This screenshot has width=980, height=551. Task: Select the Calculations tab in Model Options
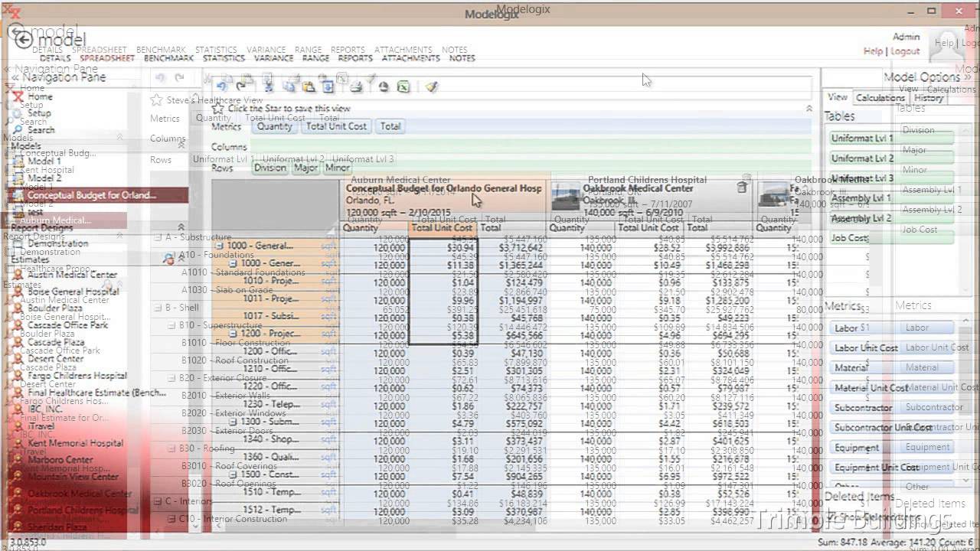click(880, 98)
